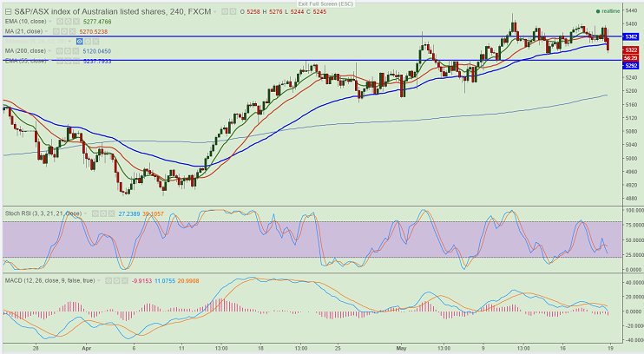The width and height of the screenshot is (644, 354).
Task: Click the open price value 5258
Action: point(253,12)
